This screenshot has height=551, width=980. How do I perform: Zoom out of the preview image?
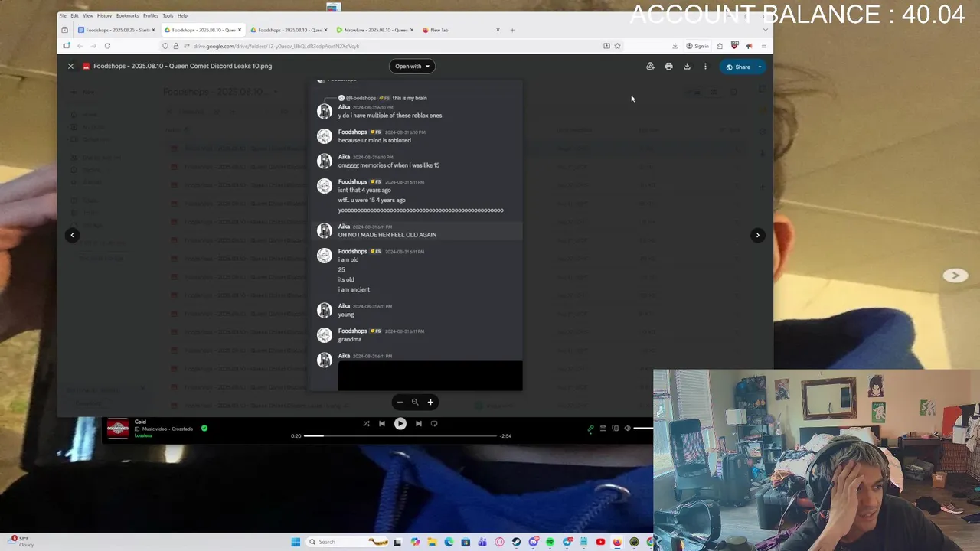tap(400, 402)
